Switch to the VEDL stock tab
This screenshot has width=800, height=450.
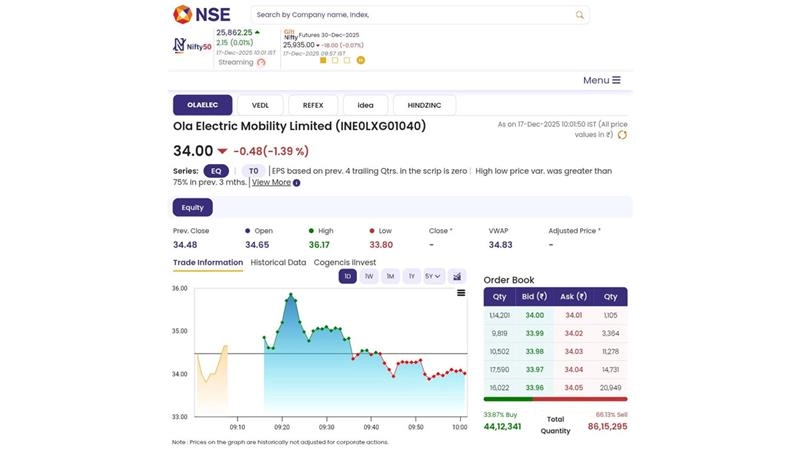(x=260, y=105)
